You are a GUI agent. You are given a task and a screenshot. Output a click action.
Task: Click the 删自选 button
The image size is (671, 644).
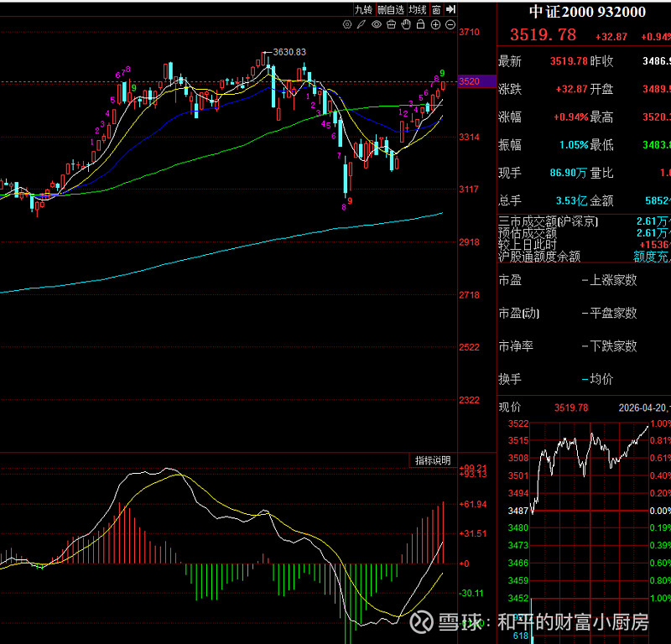tap(390, 9)
